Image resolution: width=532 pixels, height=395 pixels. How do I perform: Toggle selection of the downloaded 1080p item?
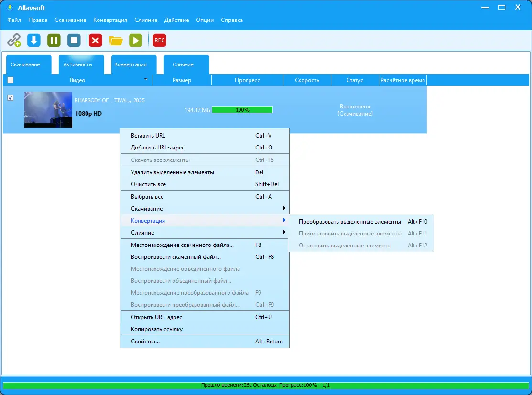click(10, 97)
